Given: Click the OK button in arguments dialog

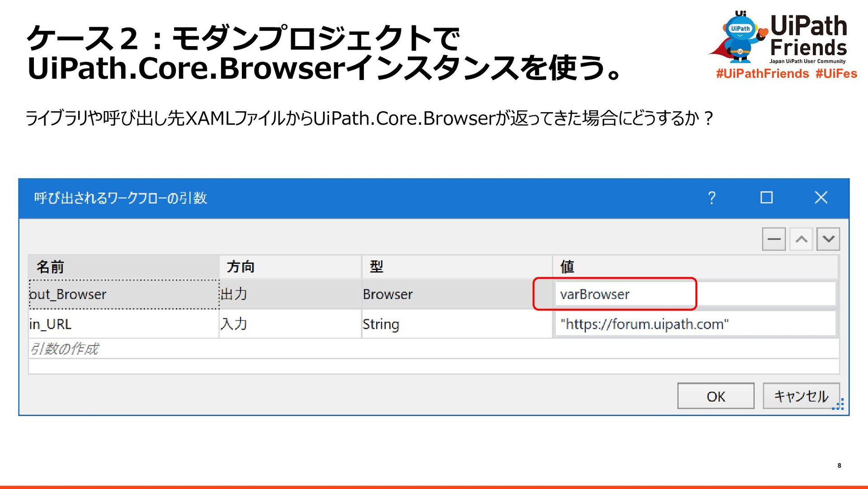Looking at the screenshot, I should pyautogui.click(x=716, y=396).
